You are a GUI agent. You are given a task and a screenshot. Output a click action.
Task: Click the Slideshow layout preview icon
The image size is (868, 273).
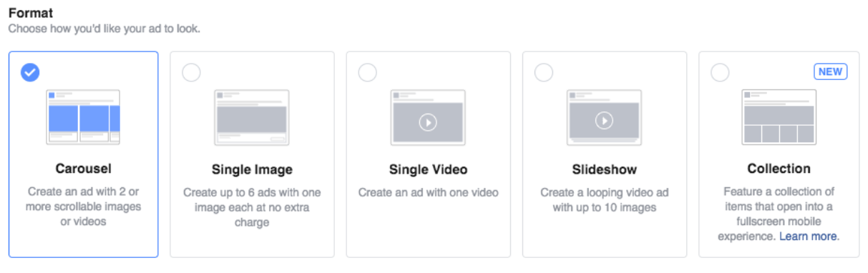coord(605,117)
